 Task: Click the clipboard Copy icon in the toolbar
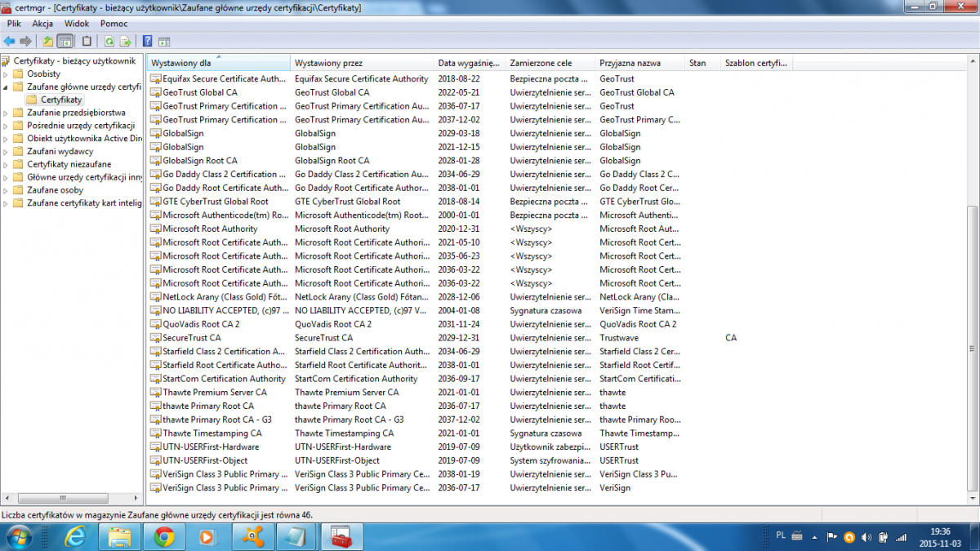pyautogui.click(x=87, y=41)
